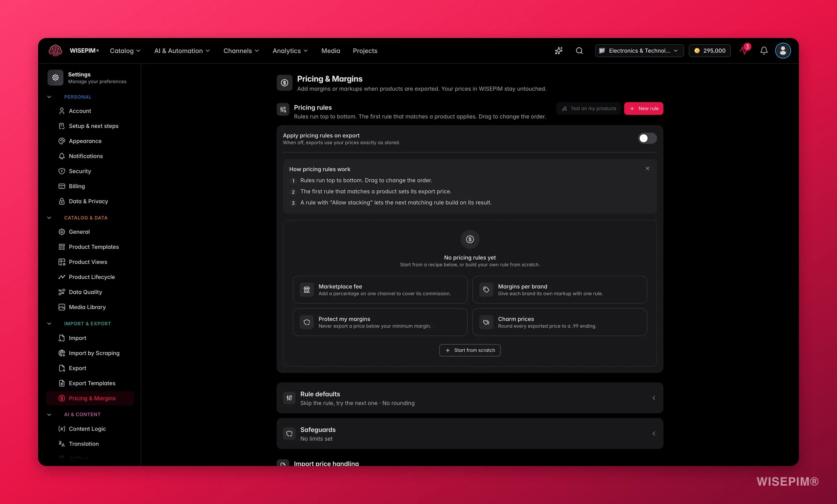837x504 pixels.
Task: Open the AI sparkle assistant icon
Action: (559, 51)
